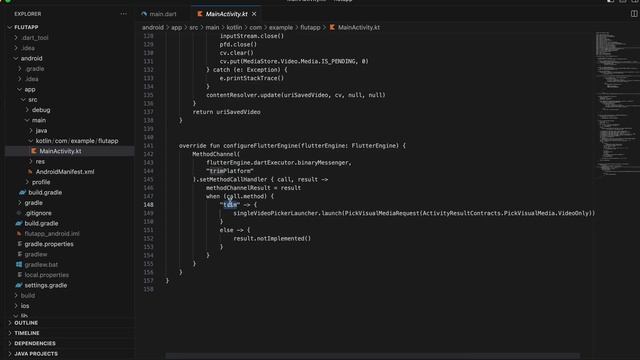Collapse the src folder
The image size is (640, 360).
pyautogui.click(x=23, y=100)
